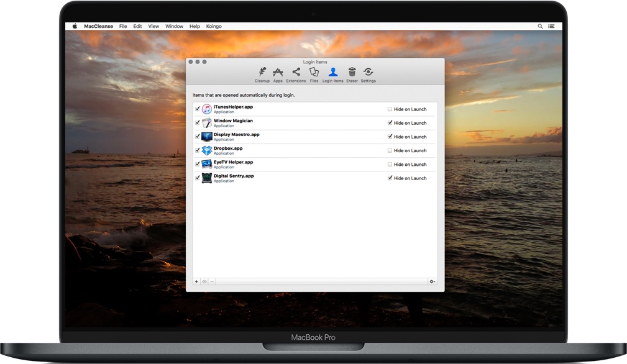Viewport: 627px width, 364px height.
Task: Click the plus button to add login item
Action: (197, 281)
